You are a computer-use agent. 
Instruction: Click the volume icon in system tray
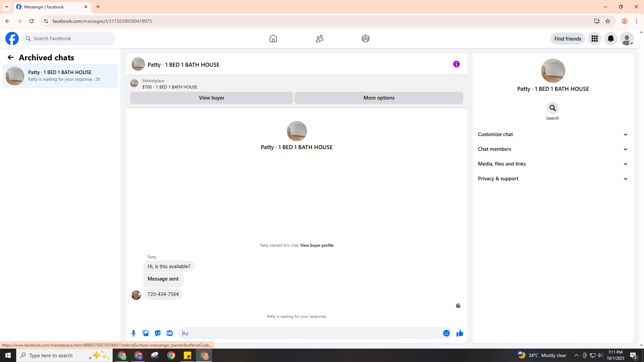click(x=600, y=355)
